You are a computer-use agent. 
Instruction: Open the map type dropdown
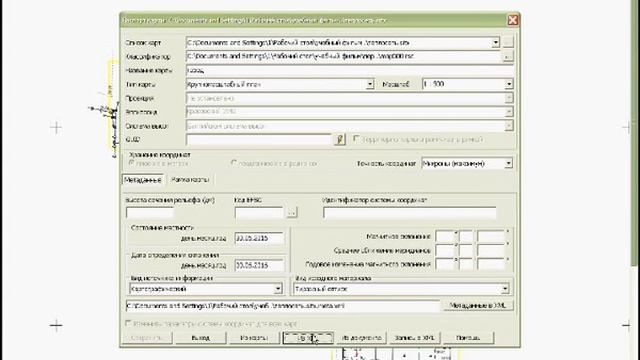point(369,84)
